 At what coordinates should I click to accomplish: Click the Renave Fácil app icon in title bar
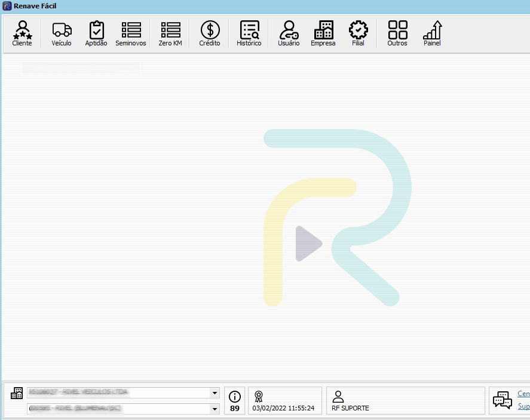pos(7,6)
